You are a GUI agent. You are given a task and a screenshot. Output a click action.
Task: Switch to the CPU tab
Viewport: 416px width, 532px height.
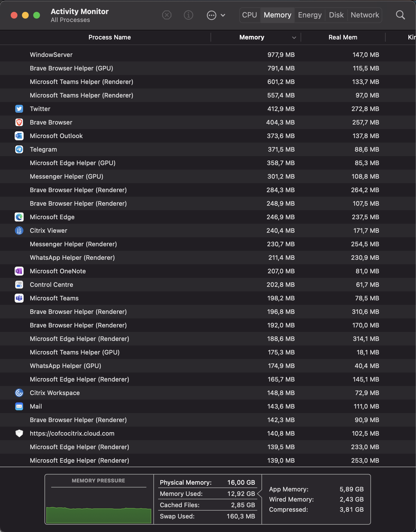[x=250, y=15]
